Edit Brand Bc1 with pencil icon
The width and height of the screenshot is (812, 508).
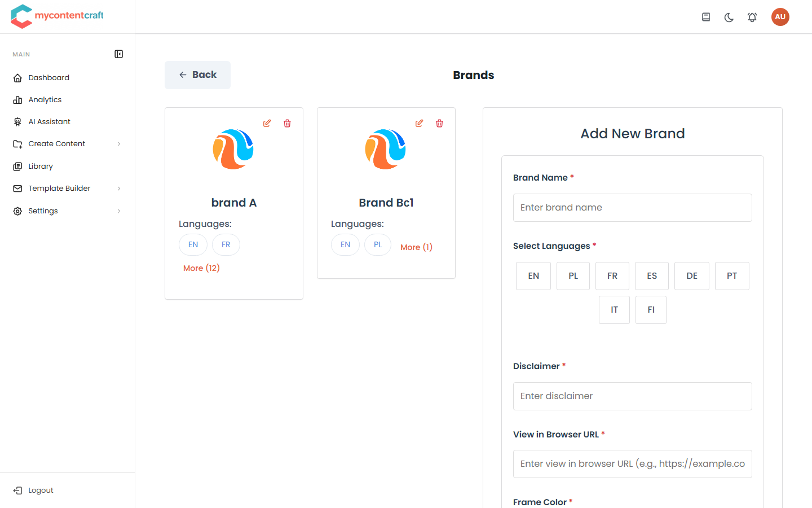(420, 123)
